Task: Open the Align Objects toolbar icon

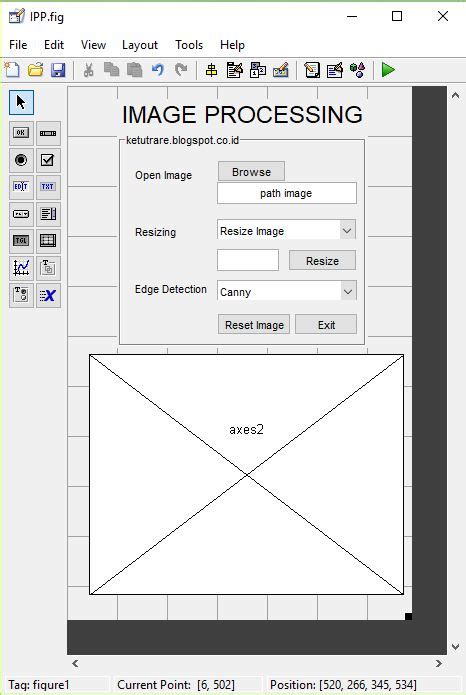Action: pyautogui.click(x=211, y=70)
